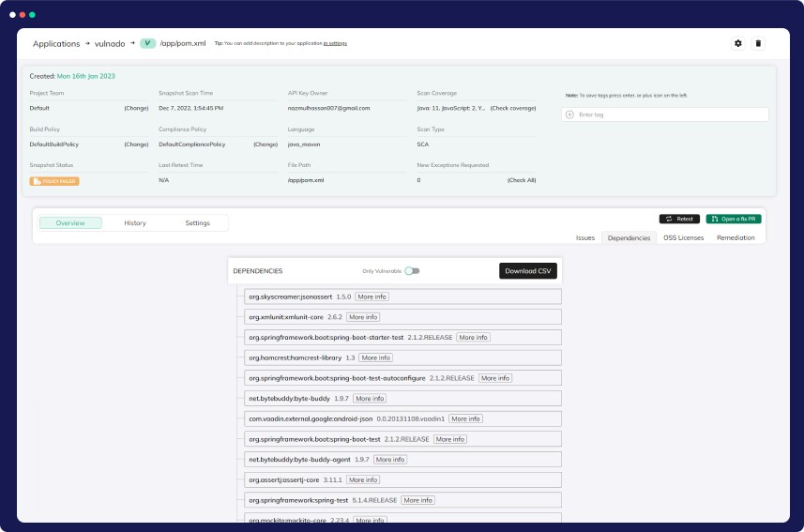804x532 pixels.
Task: Click Check coverage link
Action: click(x=513, y=108)
